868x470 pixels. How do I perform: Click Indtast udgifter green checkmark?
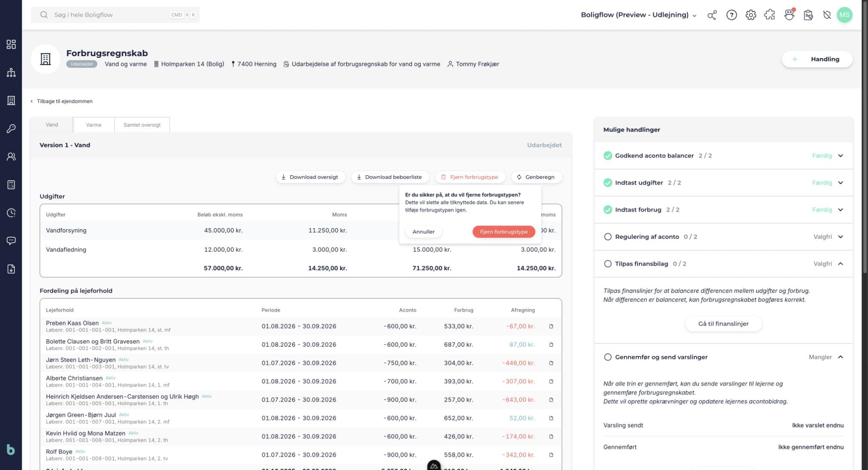608,182
